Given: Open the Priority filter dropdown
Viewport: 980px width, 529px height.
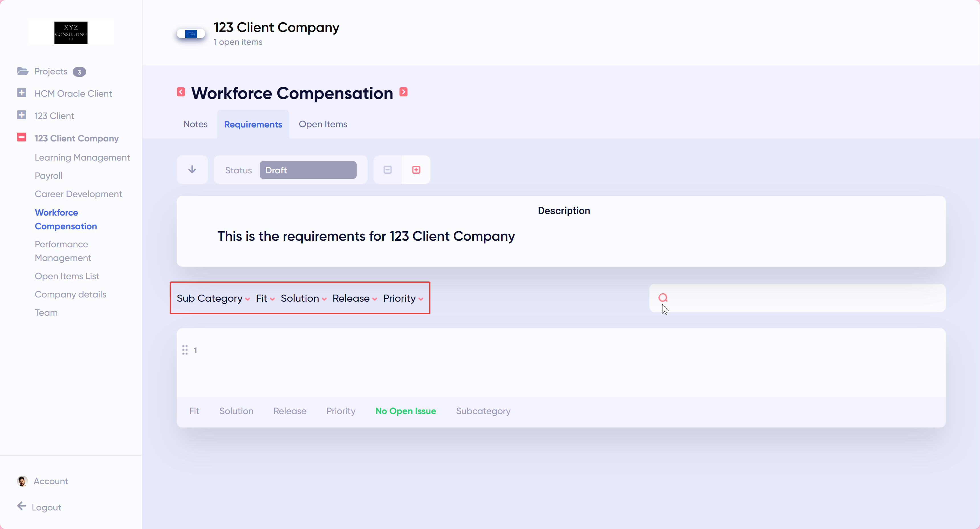Looking at the screenshot, I should pos(403,298).
